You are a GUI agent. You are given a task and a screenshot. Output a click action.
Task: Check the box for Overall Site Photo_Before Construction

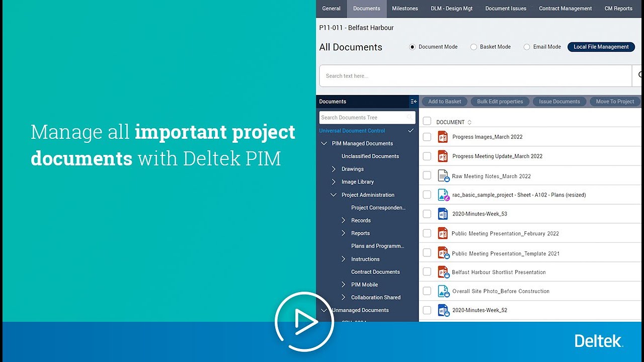click(427, 291)
